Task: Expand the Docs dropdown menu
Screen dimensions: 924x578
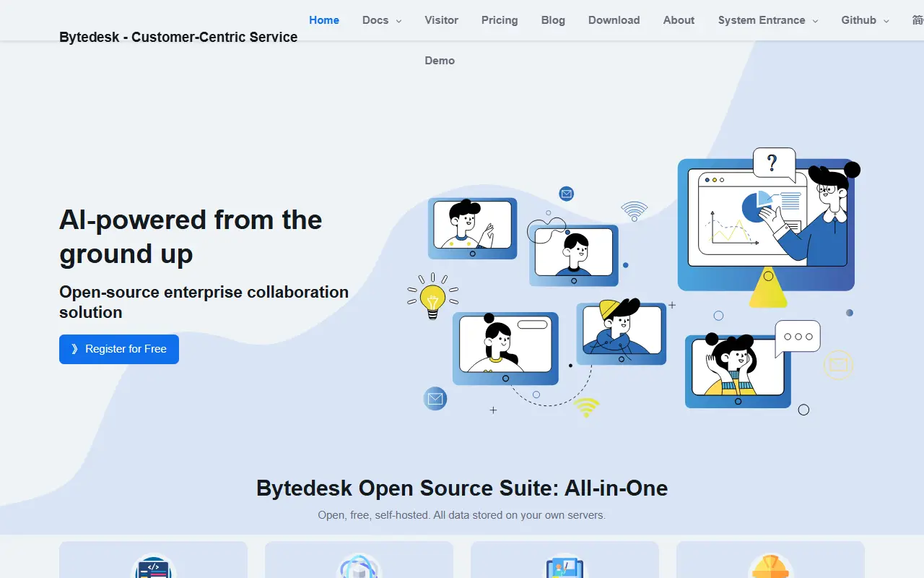Action: [382, 20]
